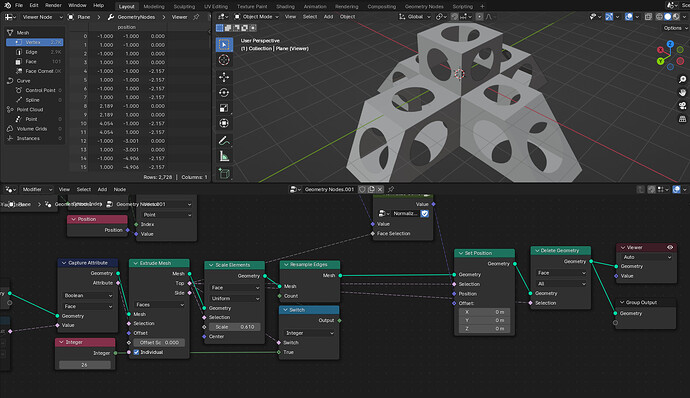690x398 pixels.
Task: Open the Node menu in node editor
Action: click(x=120, y=189)
